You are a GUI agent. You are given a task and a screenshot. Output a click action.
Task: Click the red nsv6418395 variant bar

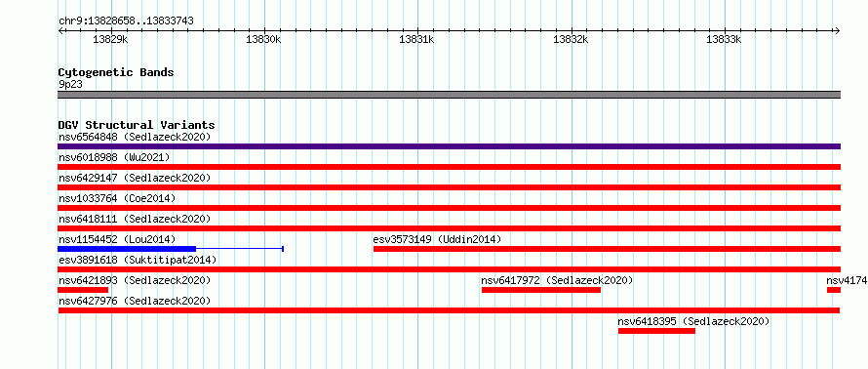pyautogui.click(x=656, y=331)
